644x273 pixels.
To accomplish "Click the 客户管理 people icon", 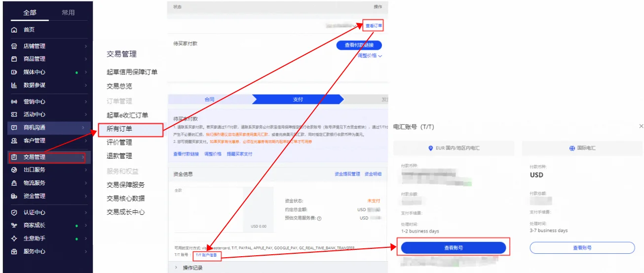I will point(14,141).
